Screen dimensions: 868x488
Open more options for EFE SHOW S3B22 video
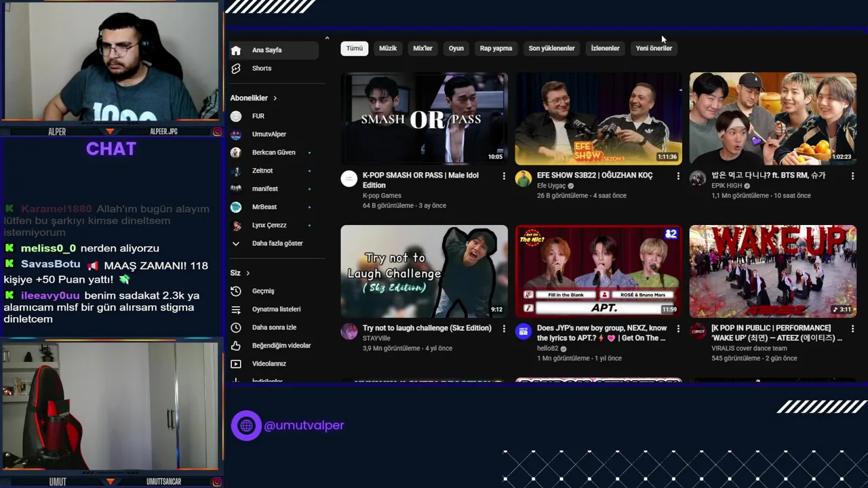(678, 176)
